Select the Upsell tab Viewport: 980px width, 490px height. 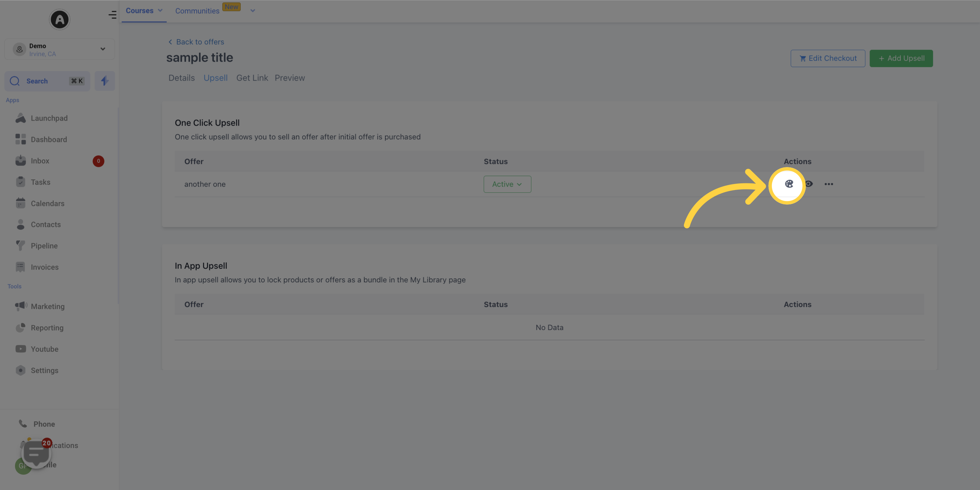[216, 78]
